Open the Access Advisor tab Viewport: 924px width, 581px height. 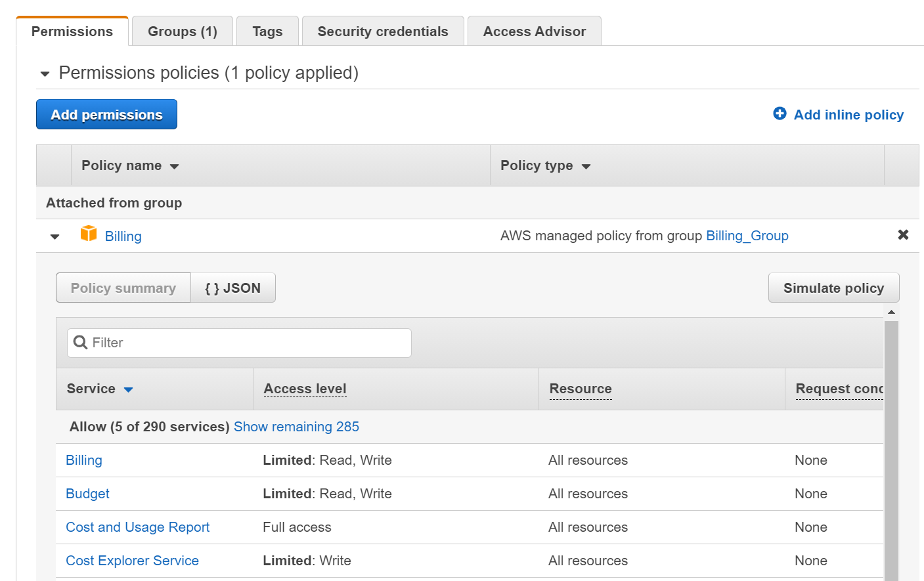[534, 32]
